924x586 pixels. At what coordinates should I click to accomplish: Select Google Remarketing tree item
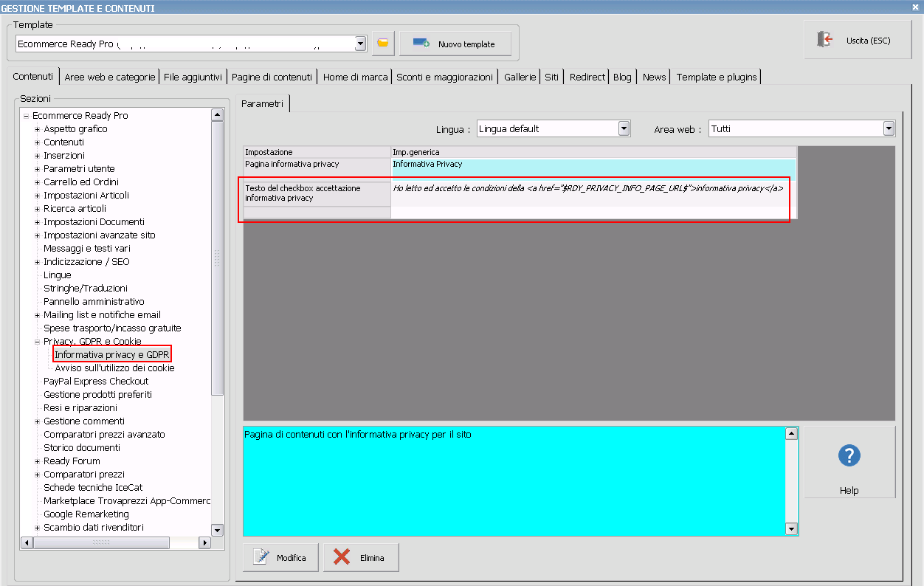(86, 514)
